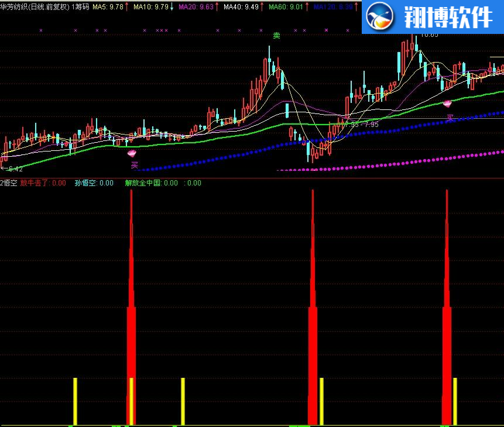Screen dimensions: 504x427
Task: Click the 翔博软件 globe logo icon
Action: click(380, 16)
